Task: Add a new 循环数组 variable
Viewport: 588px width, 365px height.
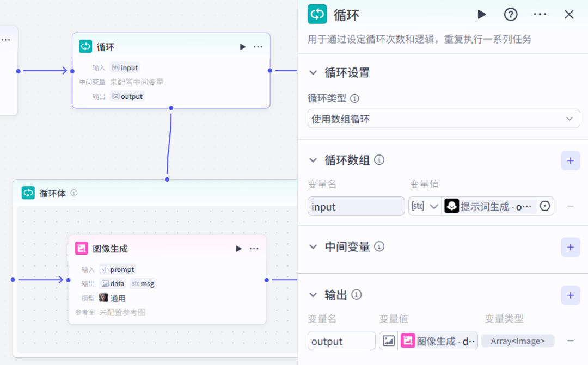Action: (x=570, y=160)
